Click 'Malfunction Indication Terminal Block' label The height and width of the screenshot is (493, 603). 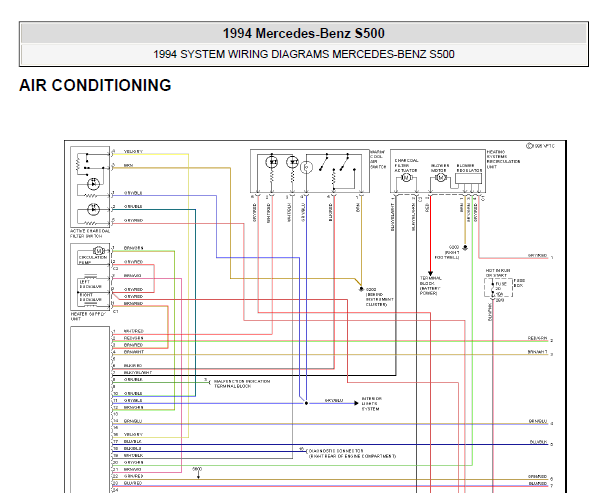point(242,384)
